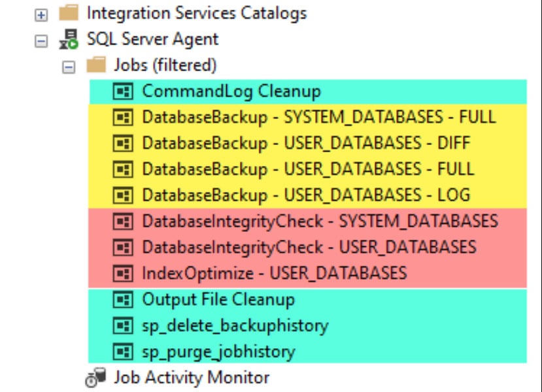Click the SYSTEM_DATABASES - FULL backup job icon
This screenshot has width=542, height=392.
[123, 118]
